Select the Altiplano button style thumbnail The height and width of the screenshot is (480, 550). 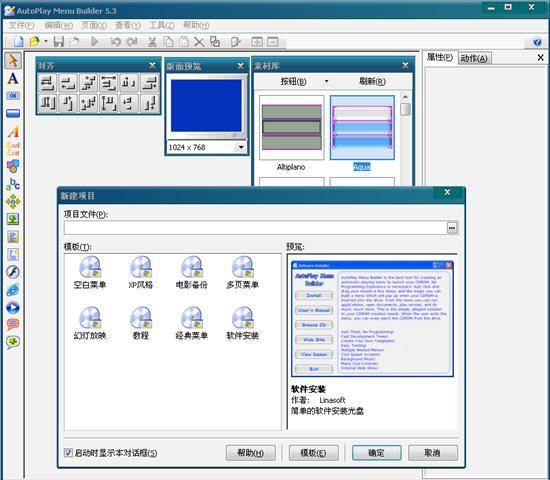291,128
